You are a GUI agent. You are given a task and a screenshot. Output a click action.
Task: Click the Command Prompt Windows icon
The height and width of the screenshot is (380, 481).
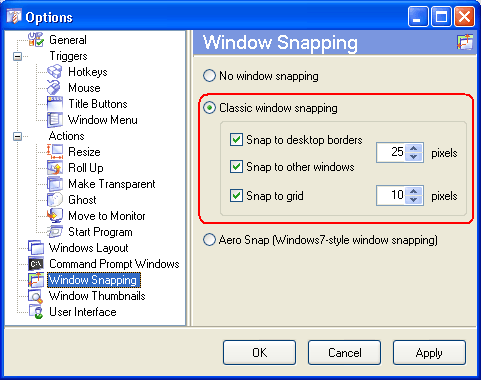36,264
